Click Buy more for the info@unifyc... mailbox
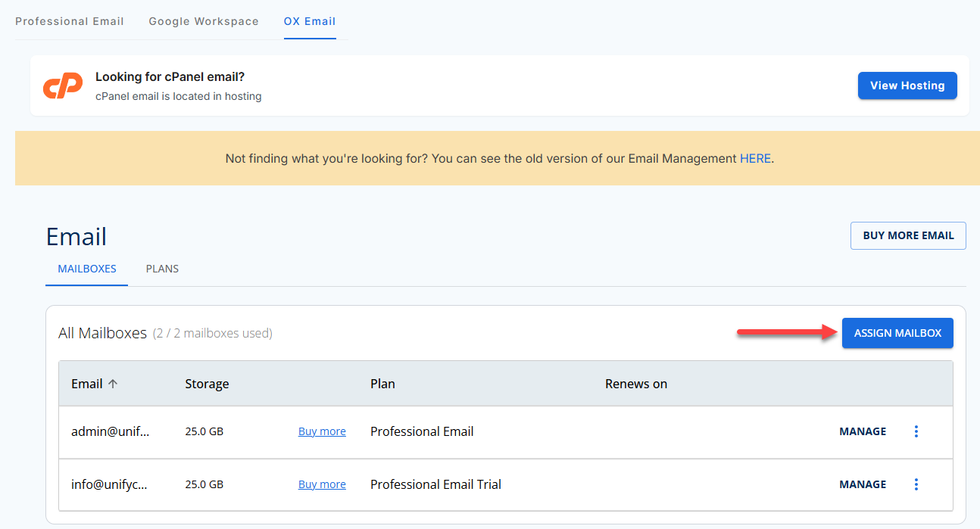Image resolution: width=980 pixels, height=529 pixels. (x=322, y=484)
